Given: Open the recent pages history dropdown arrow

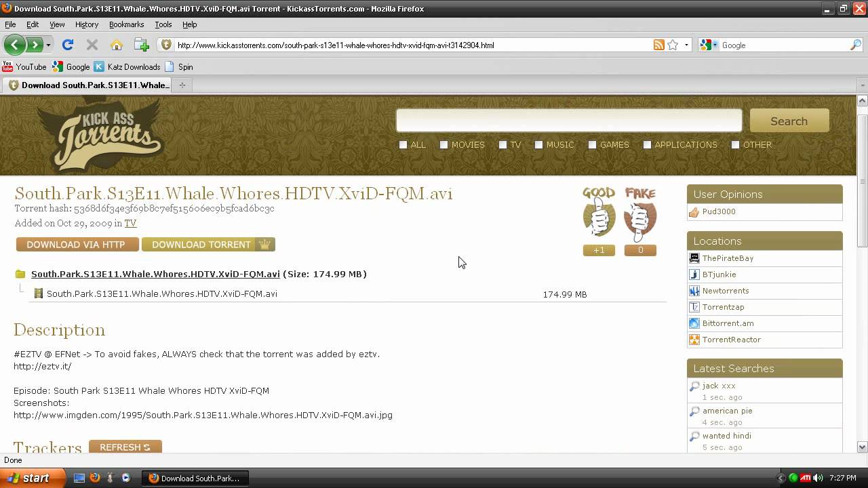Looking at the screenshot, I should (48, 45).
